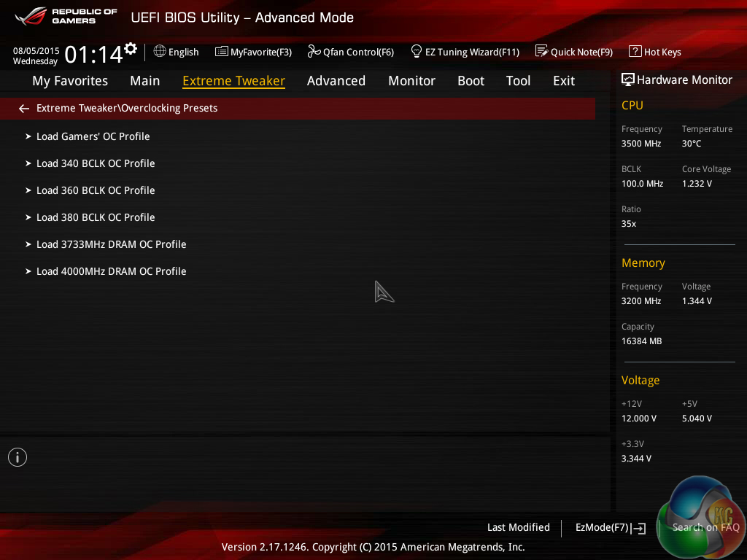Switch to the Main tab

(145, 81)
